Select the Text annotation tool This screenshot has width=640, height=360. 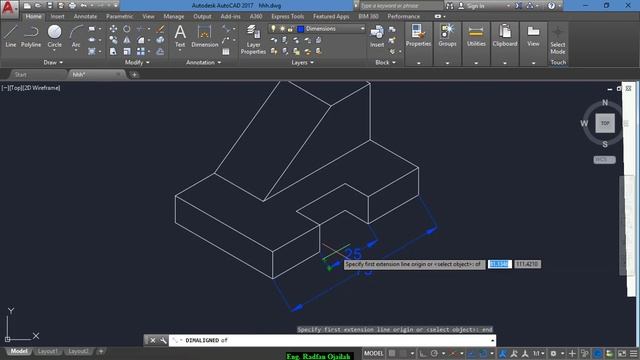(x=180, y=36)
